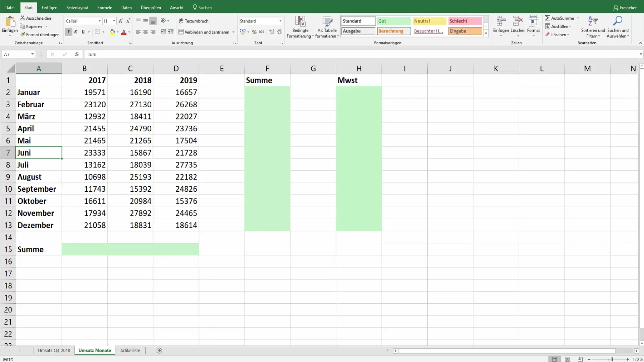
Task: Toggle underline U formatting
Action: click(83, 32)
